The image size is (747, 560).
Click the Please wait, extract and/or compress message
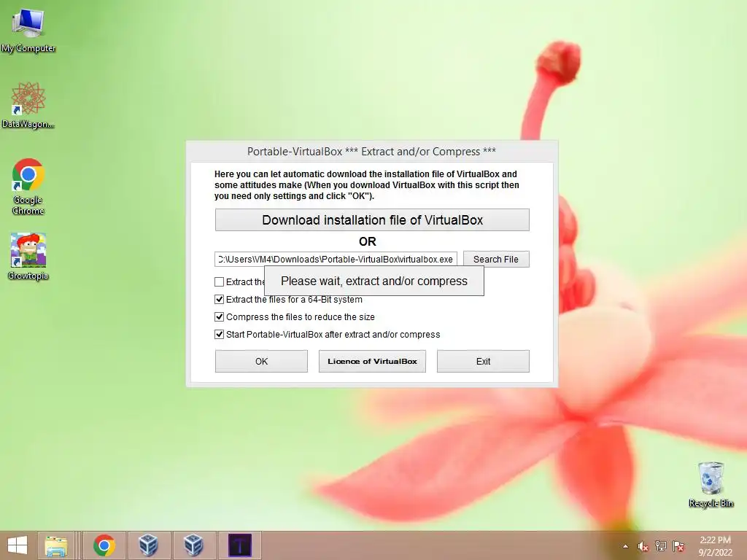tap(374, 281)
